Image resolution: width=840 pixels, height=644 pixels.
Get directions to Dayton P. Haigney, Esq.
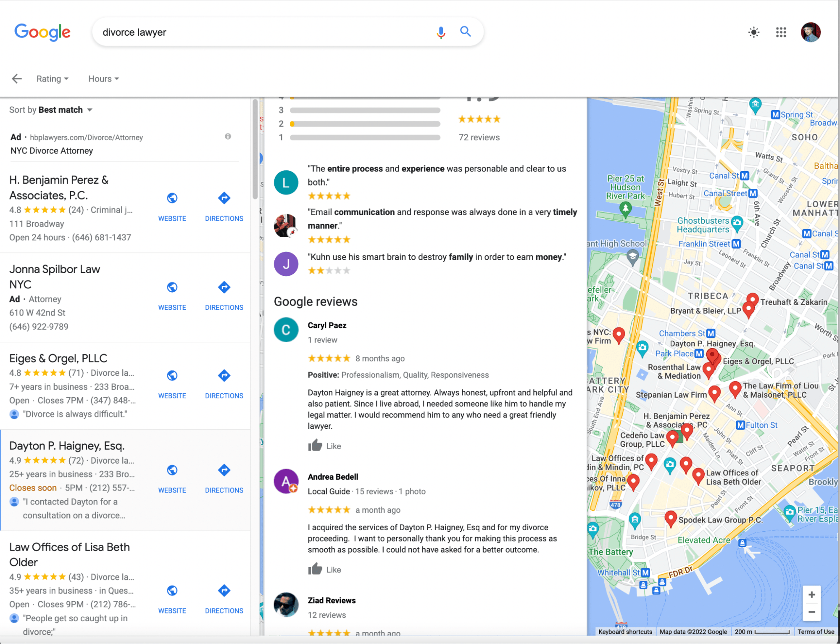224,470
